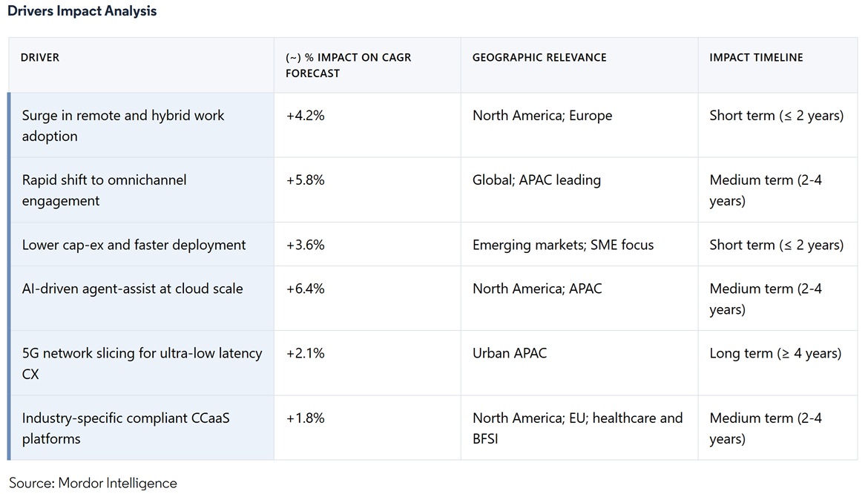Select the Lower cap-ex and faster deployment row
This screenshot has height=494, width=868.
(134, 245)
